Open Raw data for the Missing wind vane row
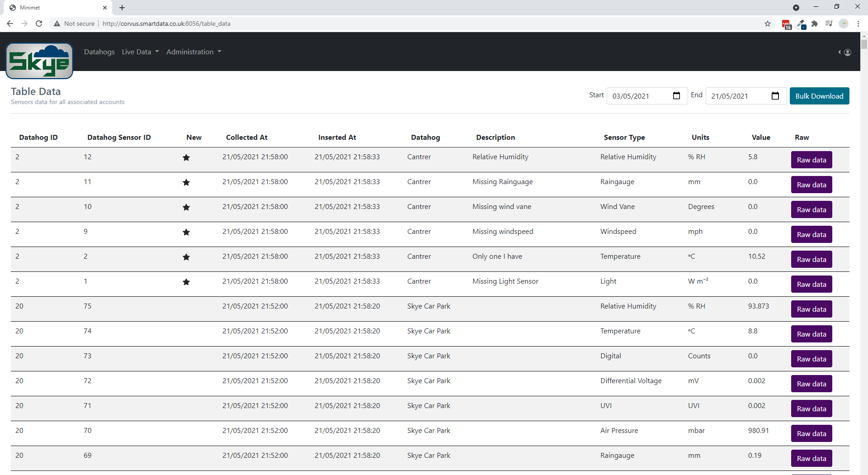This screenshot has height=475, width=868. [x=811, y=209]
